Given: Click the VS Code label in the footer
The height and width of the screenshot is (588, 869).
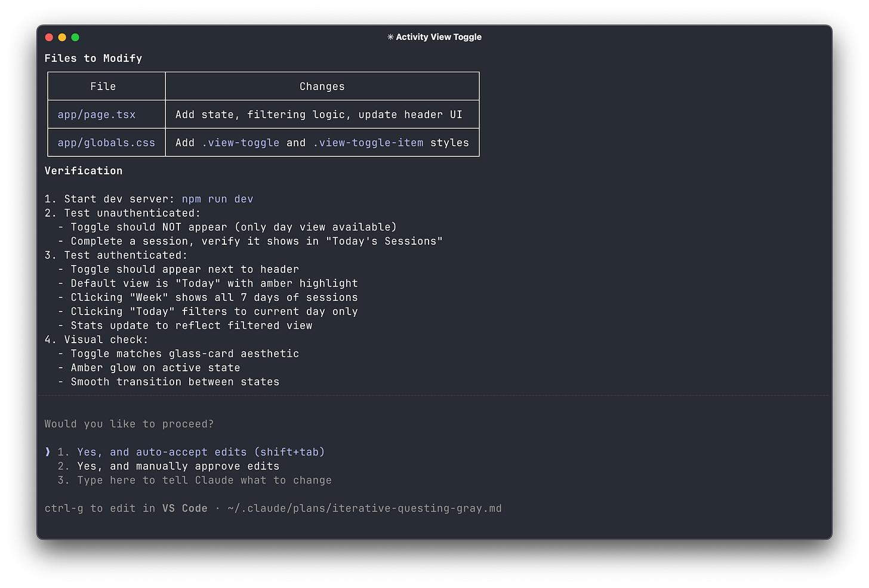Looking at the screenshot, I should (x=185, y=508).
